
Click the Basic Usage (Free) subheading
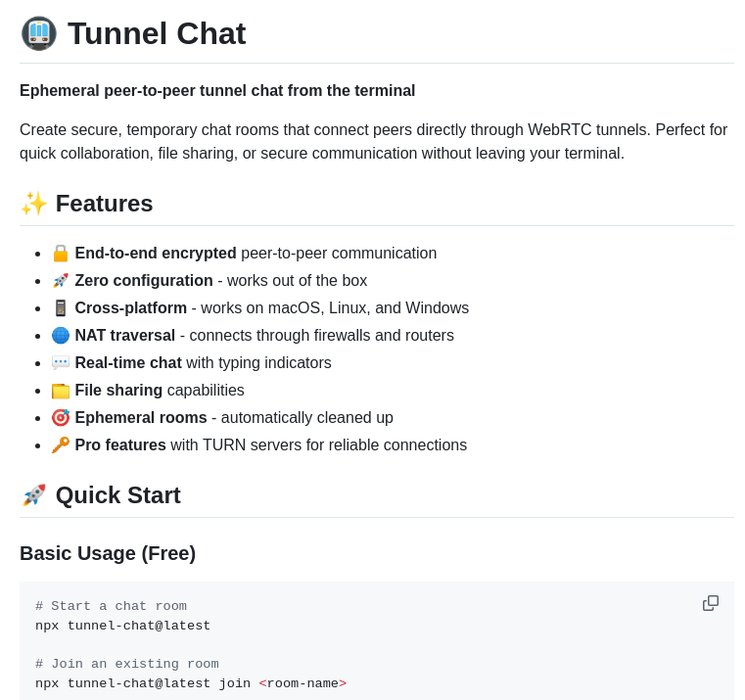click(x=108, y=553)
